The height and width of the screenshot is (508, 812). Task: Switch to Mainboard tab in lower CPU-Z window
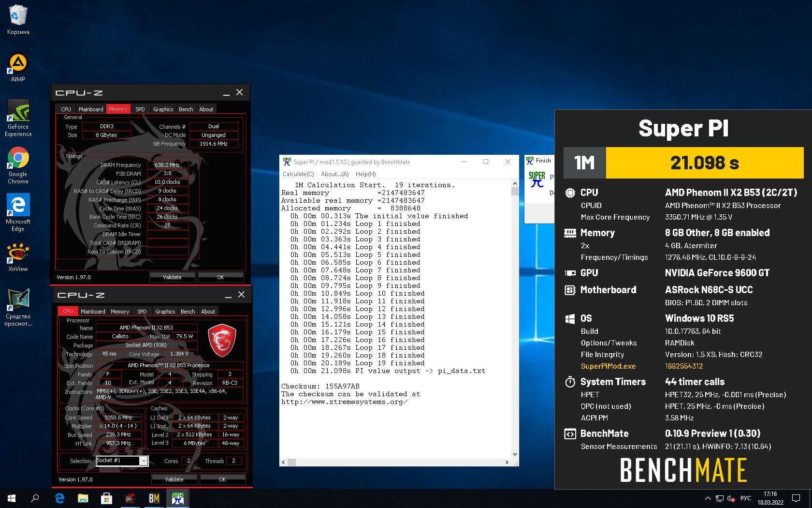coord(93,312)
